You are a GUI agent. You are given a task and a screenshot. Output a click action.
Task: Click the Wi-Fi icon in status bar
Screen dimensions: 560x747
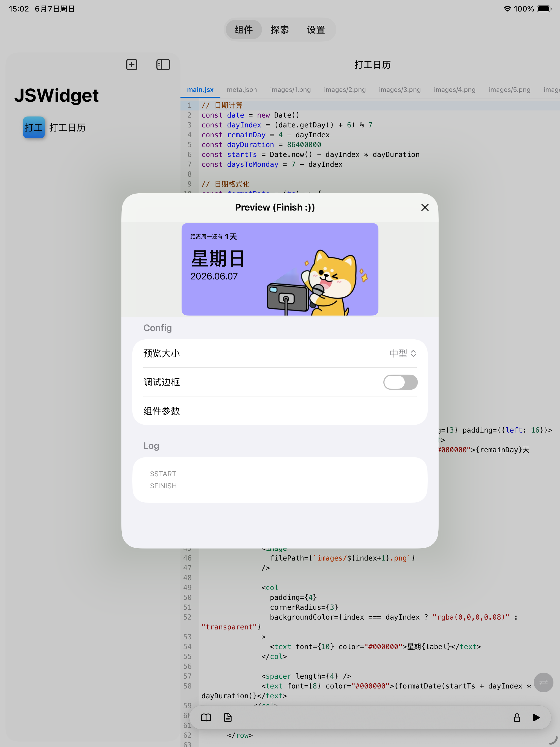[x=507, y=9]
